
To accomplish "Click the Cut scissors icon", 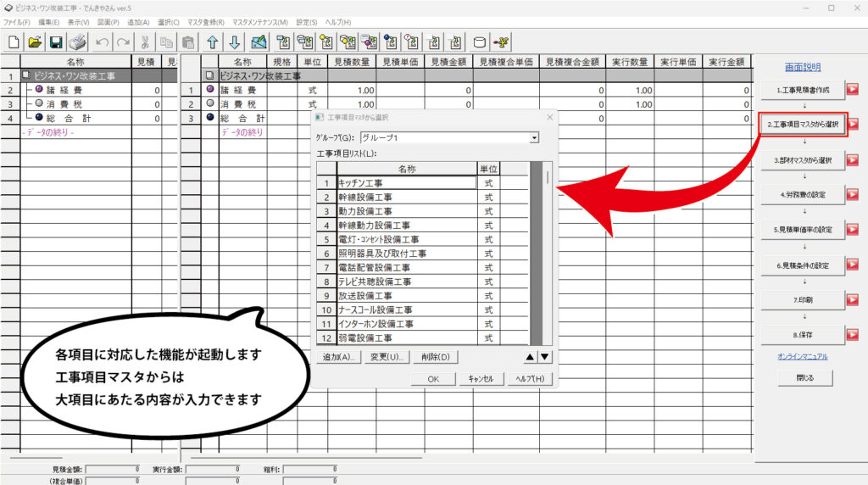I will [x=145, y=42].
